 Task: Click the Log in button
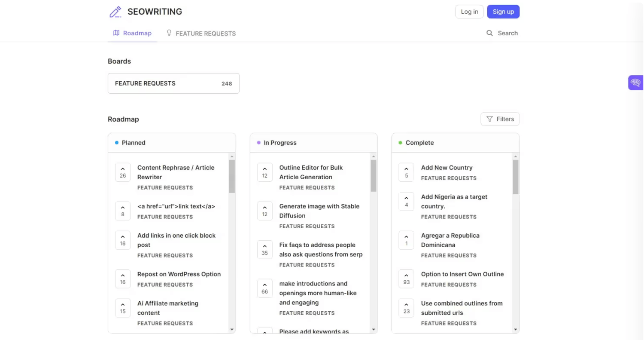(x=469, y=12)
